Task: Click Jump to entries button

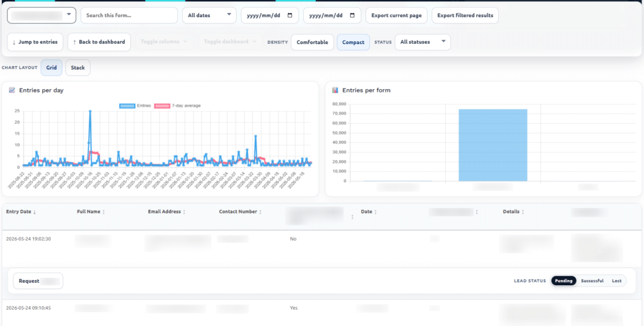Action: (35, 42)
